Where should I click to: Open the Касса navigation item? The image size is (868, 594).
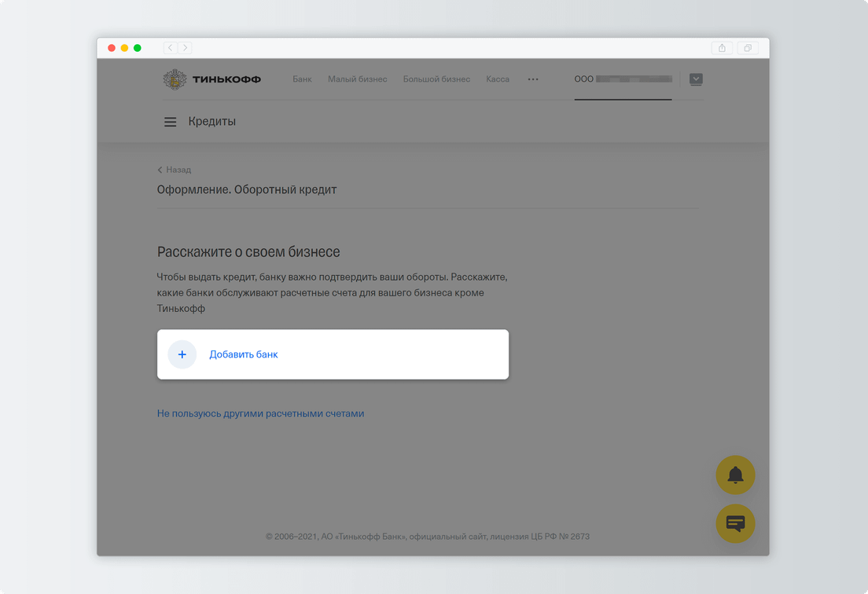(x=498, y=79)
